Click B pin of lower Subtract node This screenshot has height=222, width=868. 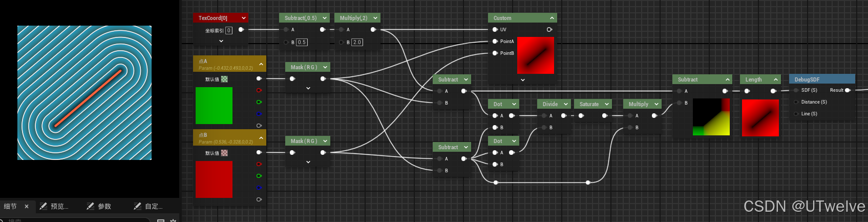[x=439, y=171]
